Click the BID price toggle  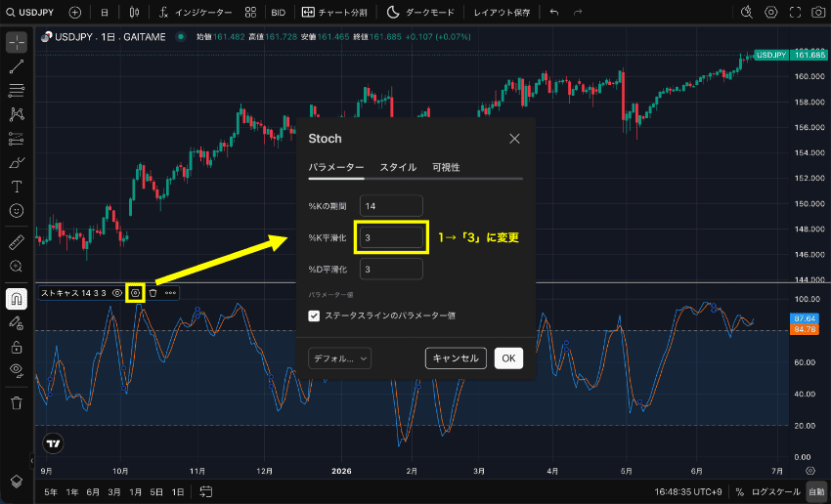(x=279, y=12)
